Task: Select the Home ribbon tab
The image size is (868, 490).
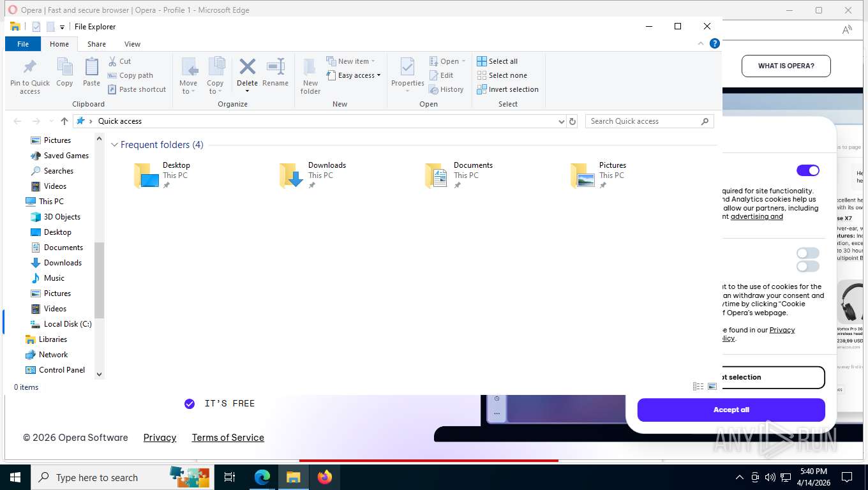Action: point(59,44)
